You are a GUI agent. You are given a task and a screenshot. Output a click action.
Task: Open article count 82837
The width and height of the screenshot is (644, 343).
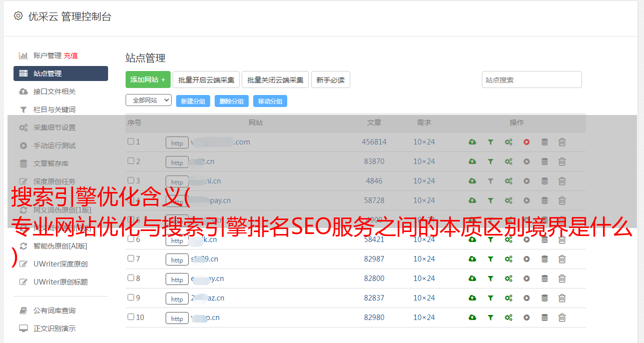(x=374, y=298)
